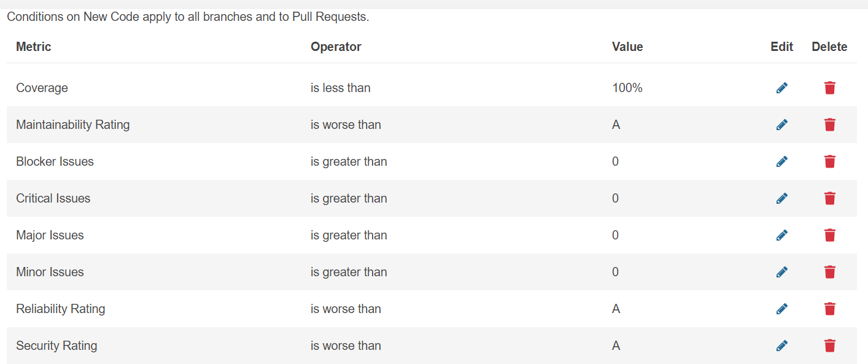Delete the Reliability Rating condition

pyautogui.click(x=829, y=309)
